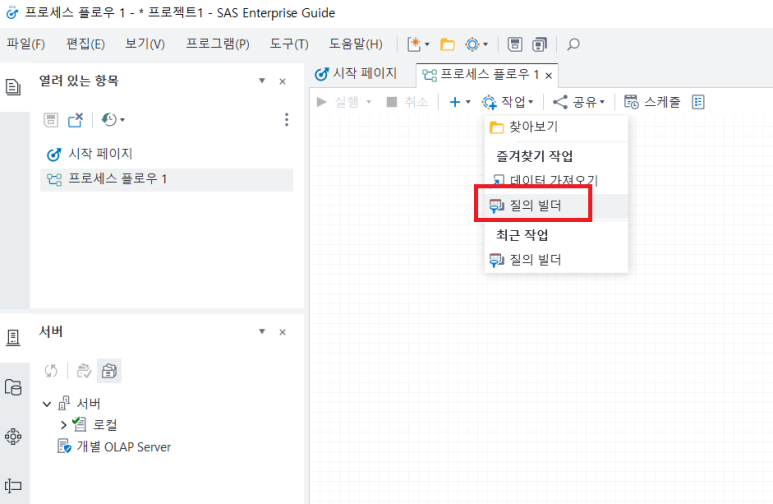Click the 스케줄 schedule button
The width and height of the screenshot is (773, 504).
[x=652, y=102]
